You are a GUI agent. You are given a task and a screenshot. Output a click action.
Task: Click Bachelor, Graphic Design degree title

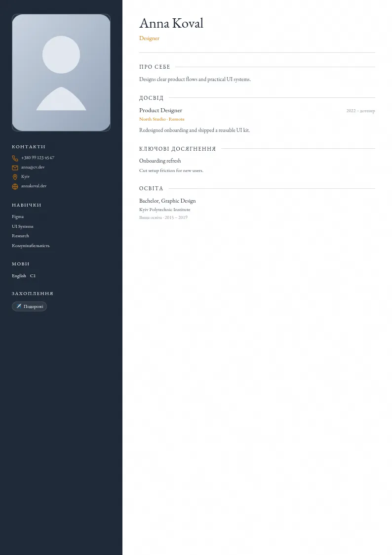(167, 201)
